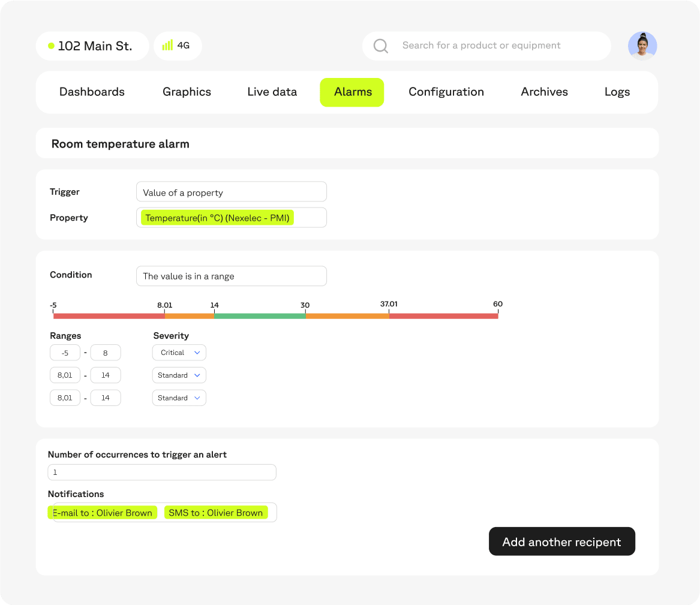Click the green segment of the range bar
The width and height of the screenshot is (700, 605).
[x=259, y=316]
